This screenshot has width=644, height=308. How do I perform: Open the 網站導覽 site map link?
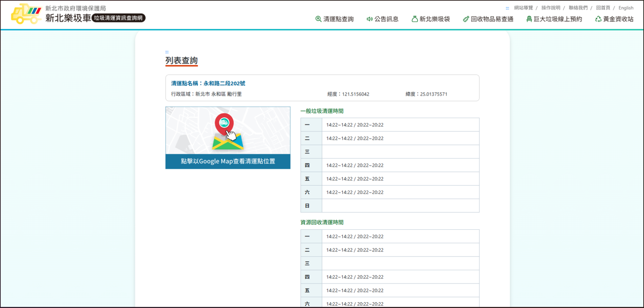point(523,7)
